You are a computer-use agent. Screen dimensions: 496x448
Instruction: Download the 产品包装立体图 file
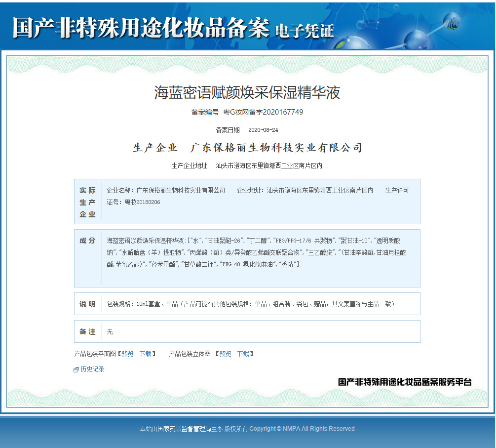click(x=243, y=354)
